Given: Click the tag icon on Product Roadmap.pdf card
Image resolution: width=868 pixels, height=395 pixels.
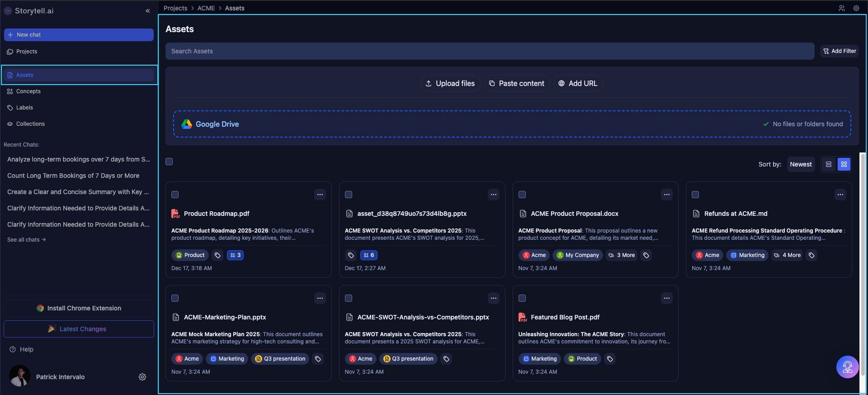Looking at the screenshot, I should (x=217, y=255).
